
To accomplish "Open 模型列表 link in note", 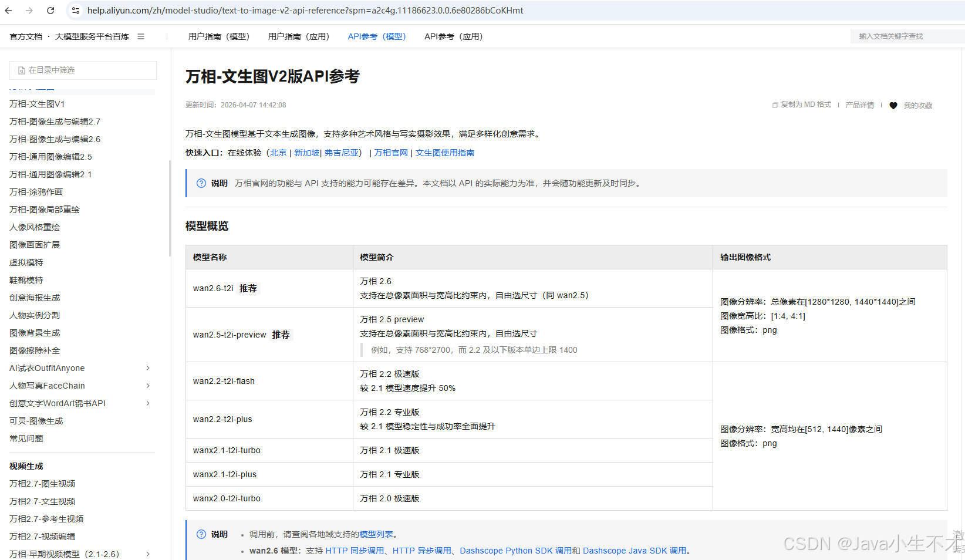I will (x=376, y=534).
